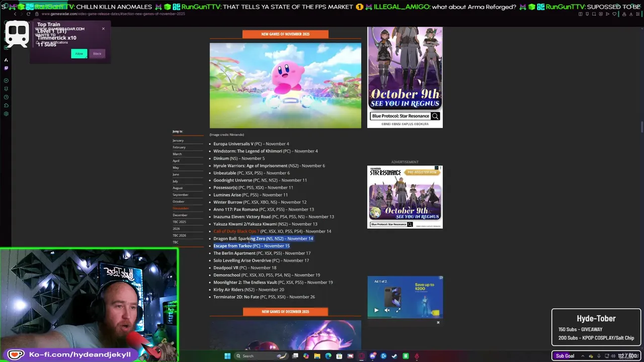This screenshot has height=362, width=644.
Task: Click the Escape from Tarkov entry
Action: coord(252,246)
